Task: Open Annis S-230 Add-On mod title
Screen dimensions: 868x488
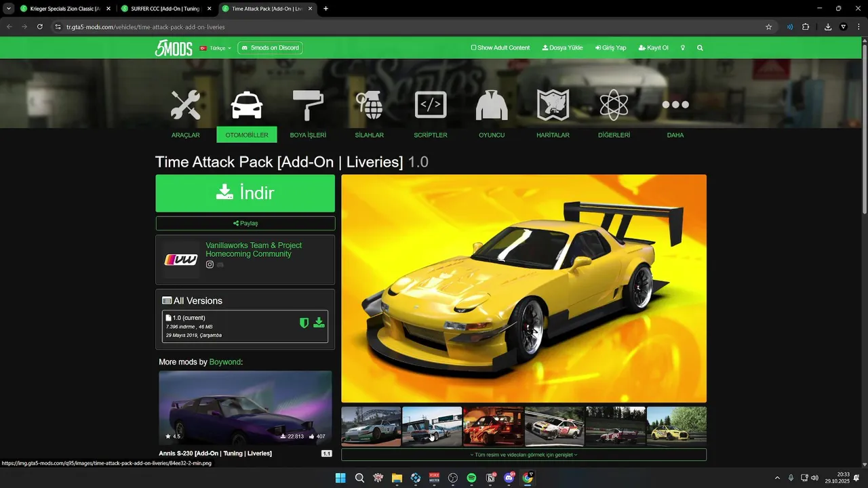Action: (215, 453)
